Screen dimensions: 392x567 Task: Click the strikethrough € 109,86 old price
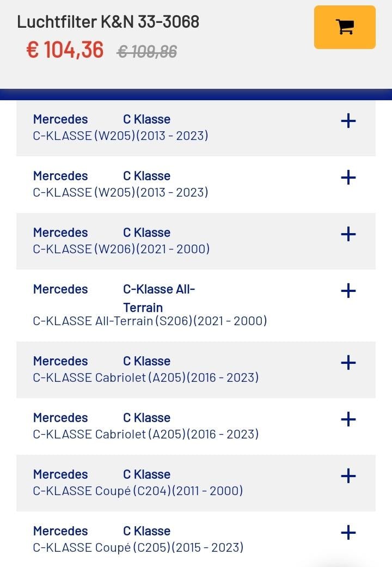pos(147,52)
